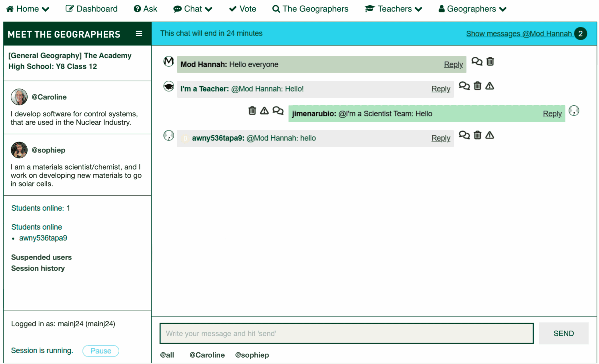Toggle Show messages @Mod Hannah filter
The width and height of the screenshot is (599, 364).
pos(519,33)
